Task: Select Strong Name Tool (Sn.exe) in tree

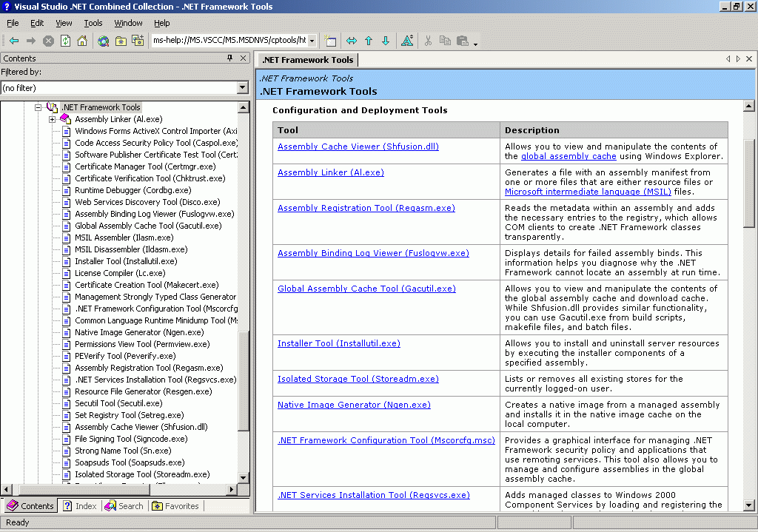Action: click(123, 451)
